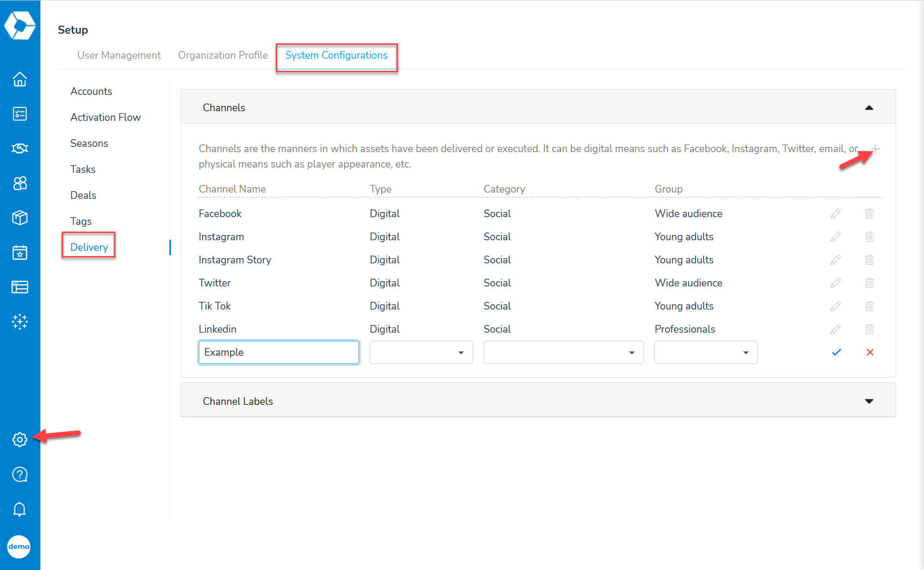Image resolution: width=924 pixels, height=570 pixels.
Task: Switch to Organization Profile tab
Action: coord(223,55)
